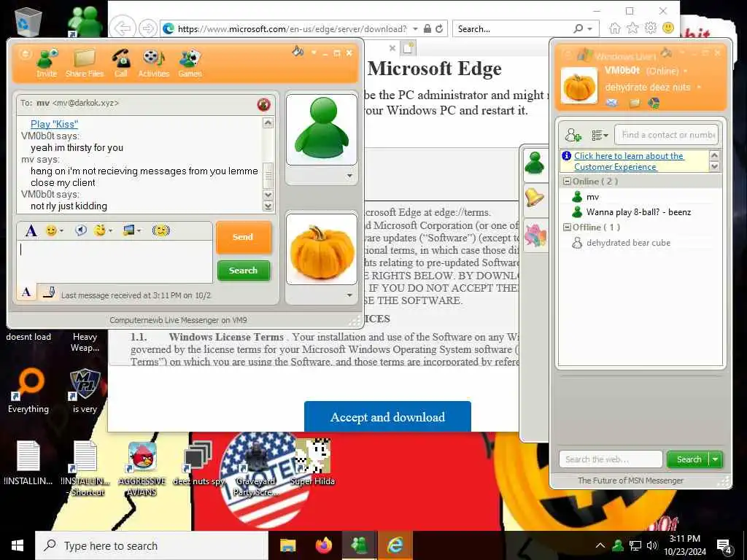The image size is (747, 560).
Task: Collapse the Offline (1) group
Action: pos(567,227)
